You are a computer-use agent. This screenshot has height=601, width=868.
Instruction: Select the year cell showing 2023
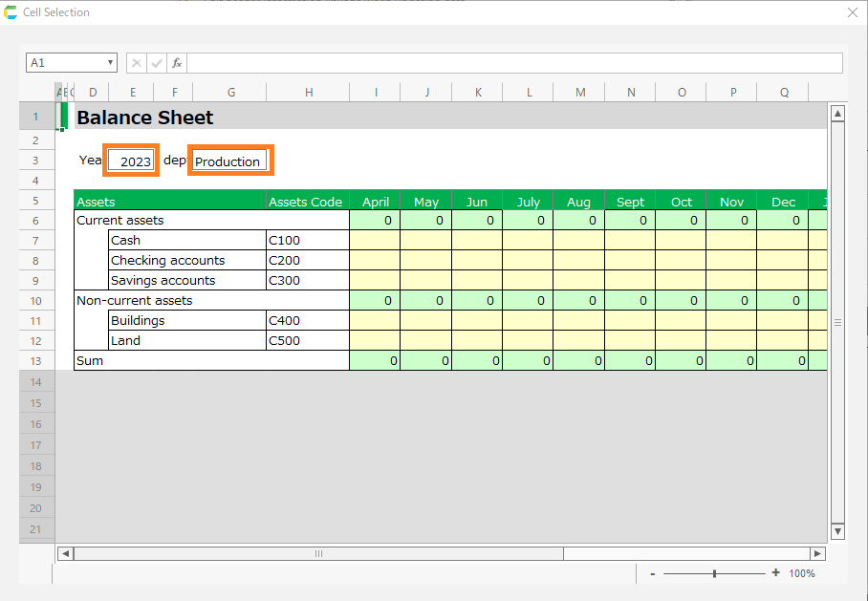click(131, 161)
